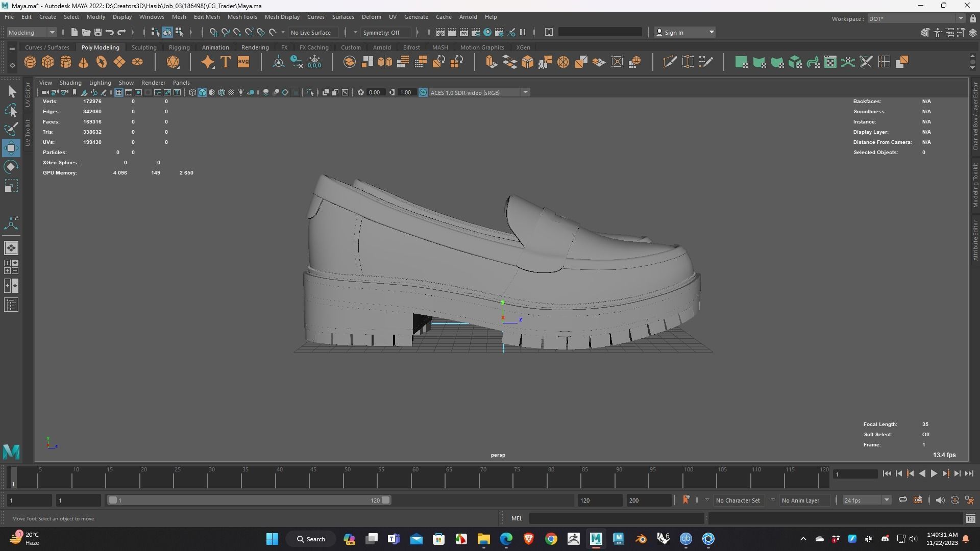This screenshot has height=551, width=980.
Task: Open the No Character Set dropdown arrow
Action: [x=707, y=500]
